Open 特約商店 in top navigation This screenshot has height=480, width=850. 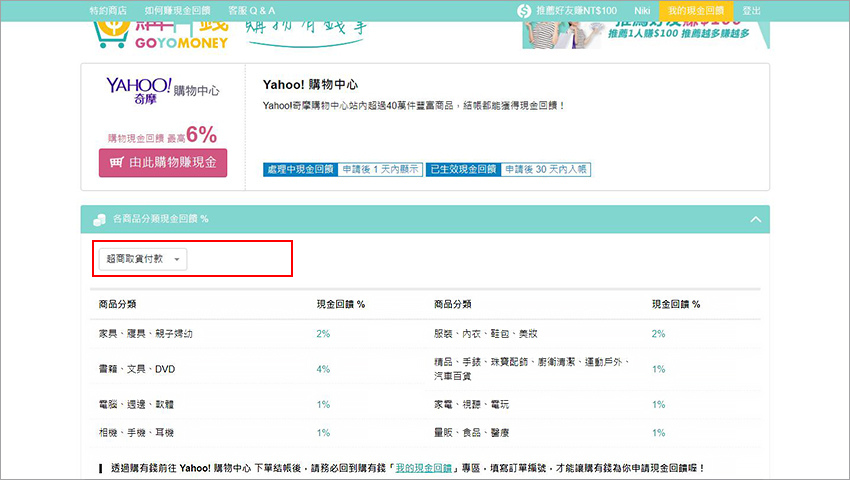108,10
